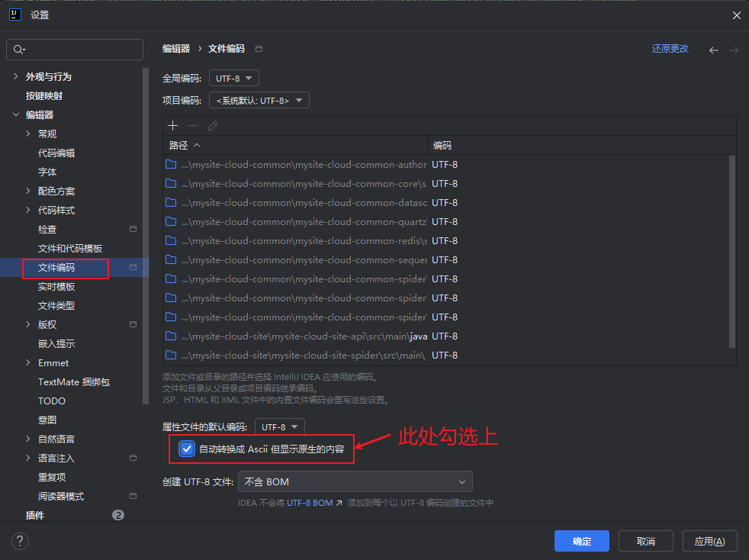Select 嵌入提示 in the settings tree
The height and width of the screenshot is (560, 749).
[56, 343]
